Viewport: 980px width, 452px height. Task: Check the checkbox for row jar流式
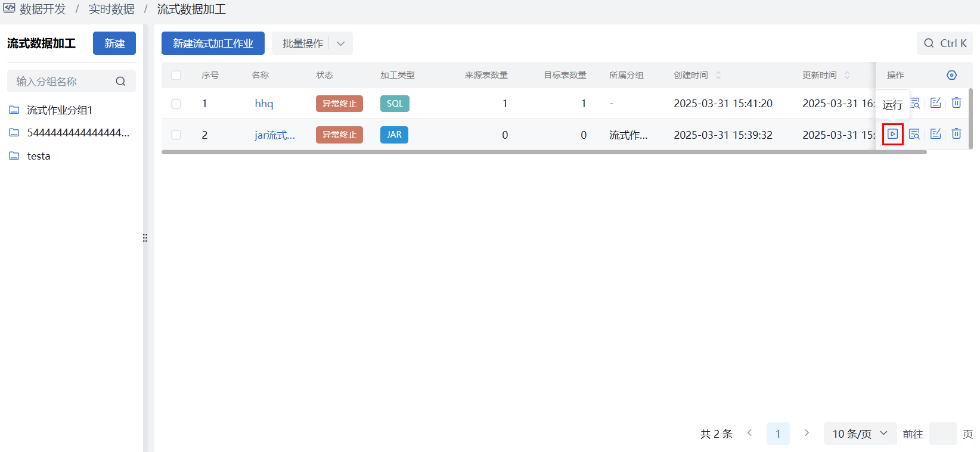[176, 135]
